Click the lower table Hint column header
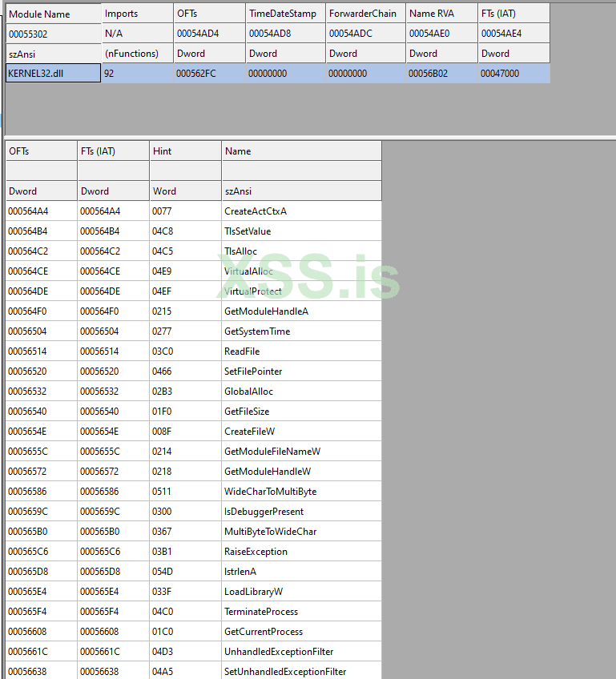 (185, 151)
